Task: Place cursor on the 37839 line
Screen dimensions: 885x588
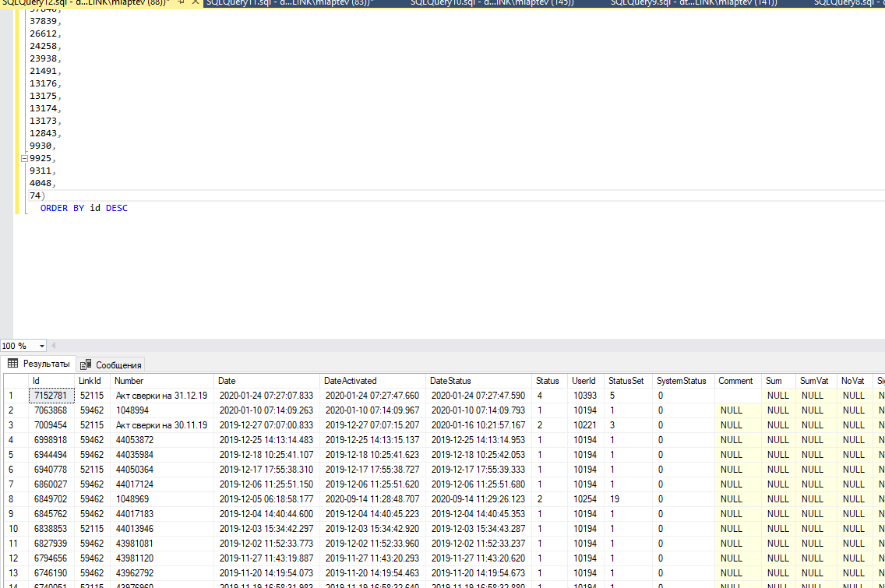Action: (x=45, y=22)
